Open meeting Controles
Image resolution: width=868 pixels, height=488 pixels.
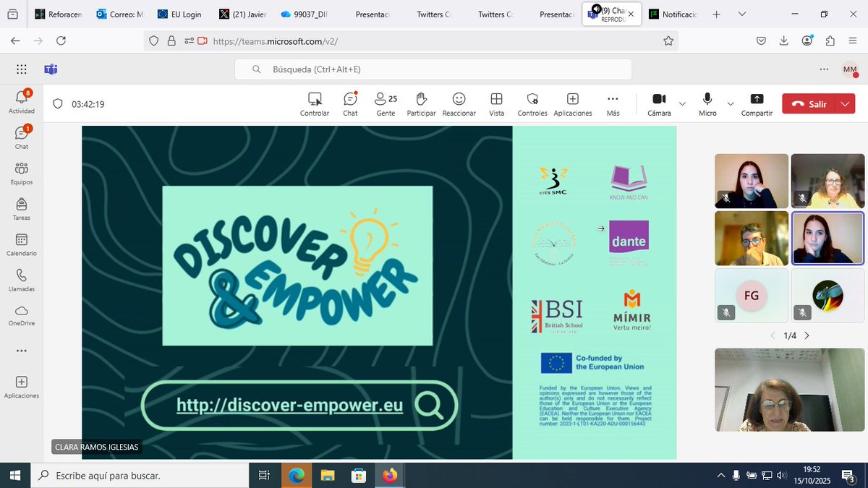(532, 104)
